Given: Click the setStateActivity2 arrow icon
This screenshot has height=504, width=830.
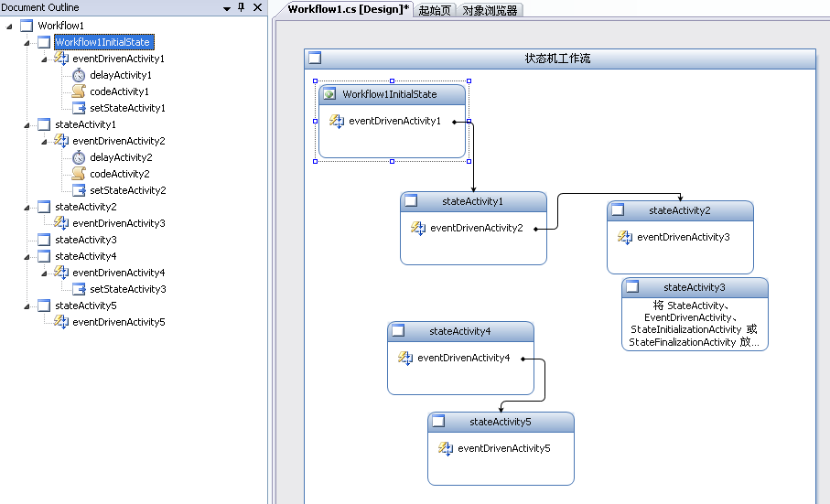Looking at the screenshot, I should coord(79,190).
